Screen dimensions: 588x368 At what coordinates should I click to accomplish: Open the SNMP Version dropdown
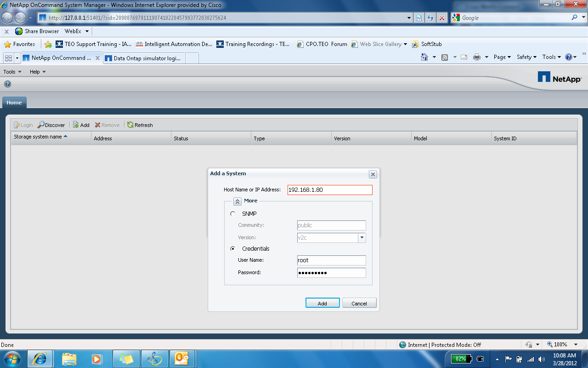(x=362, y=238)
